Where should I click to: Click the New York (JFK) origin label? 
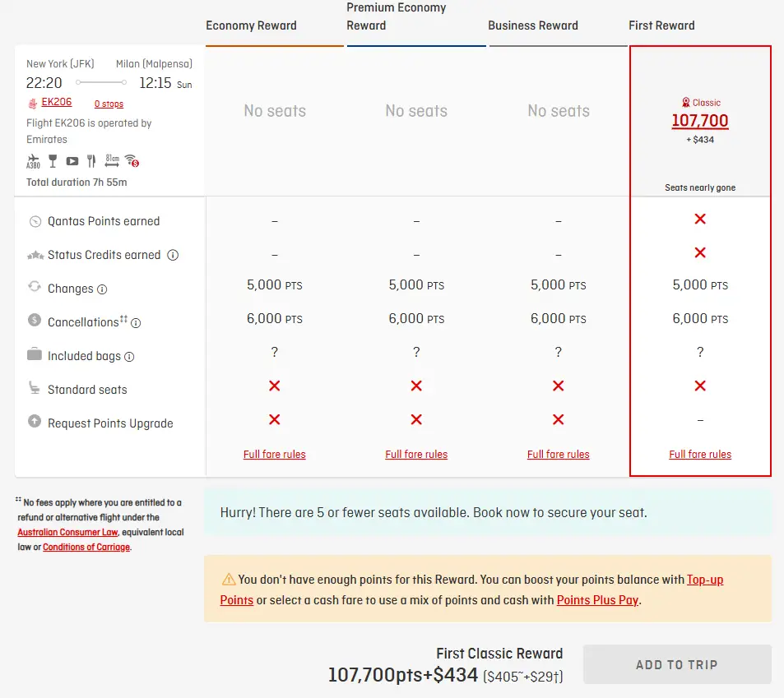point(60,64)
